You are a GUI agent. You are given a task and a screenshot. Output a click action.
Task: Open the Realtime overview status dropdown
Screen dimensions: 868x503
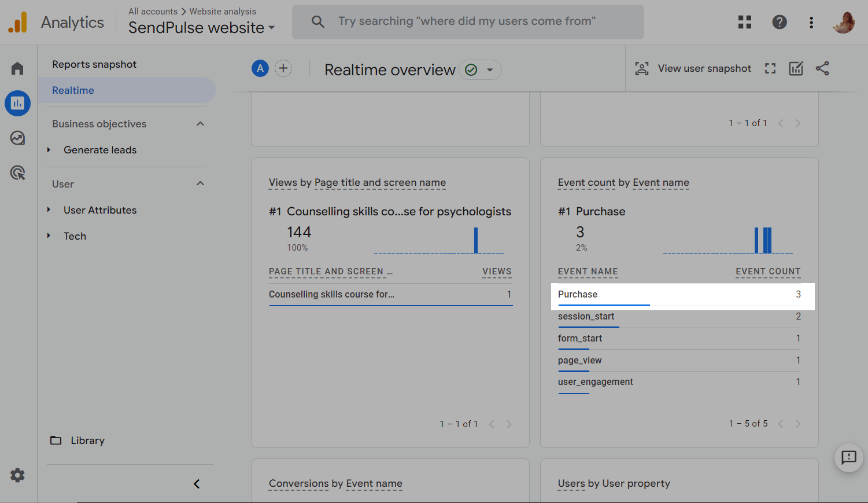tap(489, 70)
